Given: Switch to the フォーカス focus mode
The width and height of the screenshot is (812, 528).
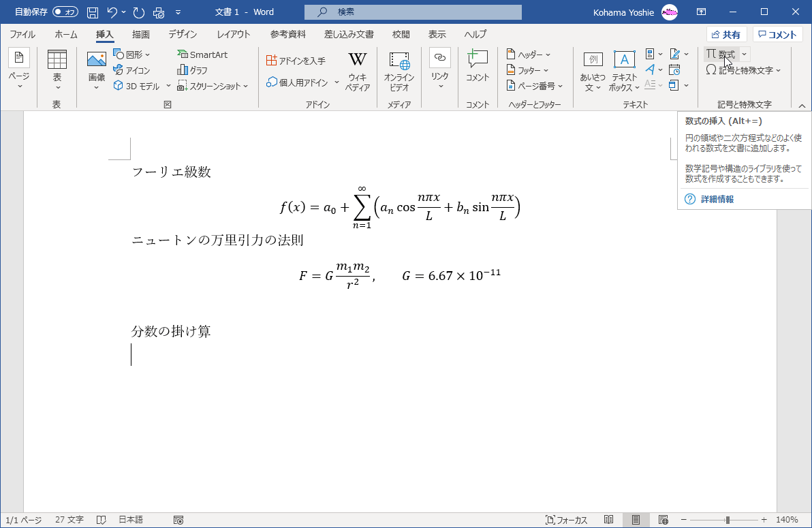Looking at the screenshot, I should pyautogui.click(x=566, y=520).
